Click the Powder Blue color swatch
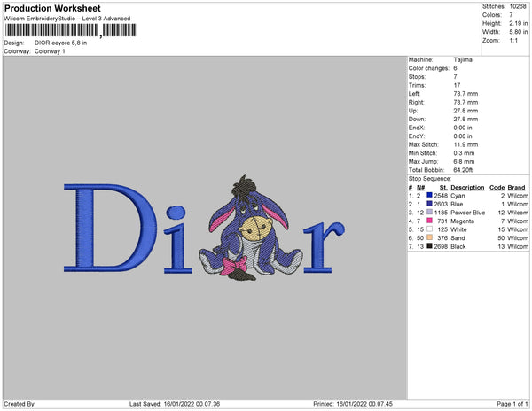532x411 pixels. (429, 212)
